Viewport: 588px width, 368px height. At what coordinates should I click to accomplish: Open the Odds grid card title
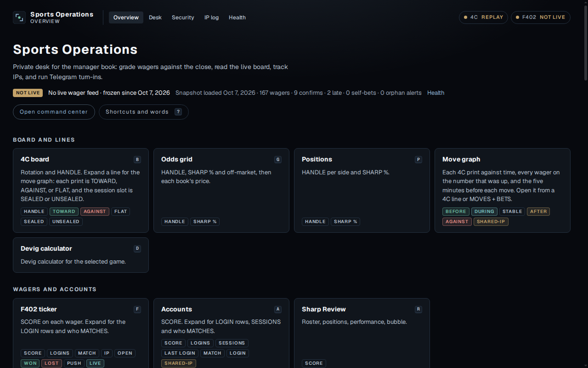pos(177,159)
